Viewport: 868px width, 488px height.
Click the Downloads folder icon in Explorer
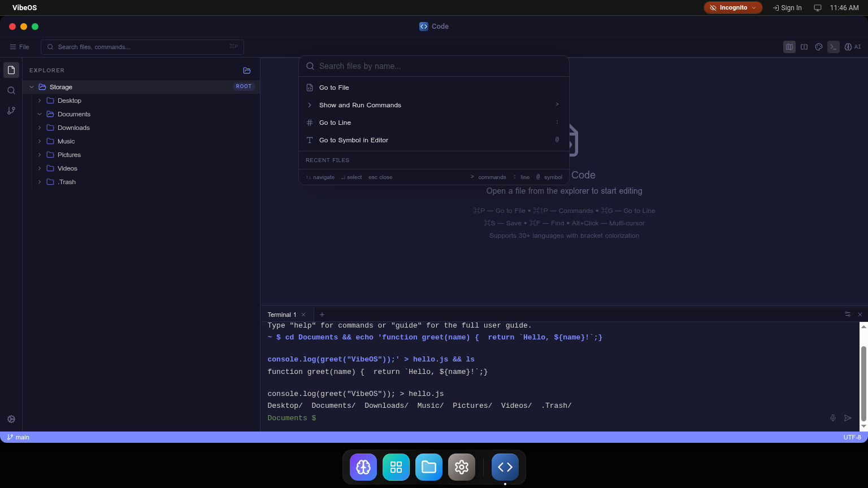[x=50, y=128]
